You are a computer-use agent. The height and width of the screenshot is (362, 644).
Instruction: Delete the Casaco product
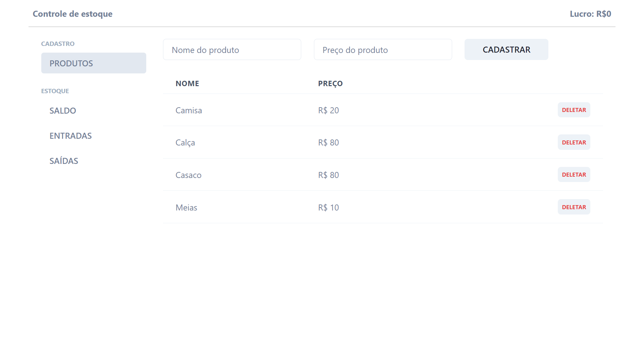(574, 174)
